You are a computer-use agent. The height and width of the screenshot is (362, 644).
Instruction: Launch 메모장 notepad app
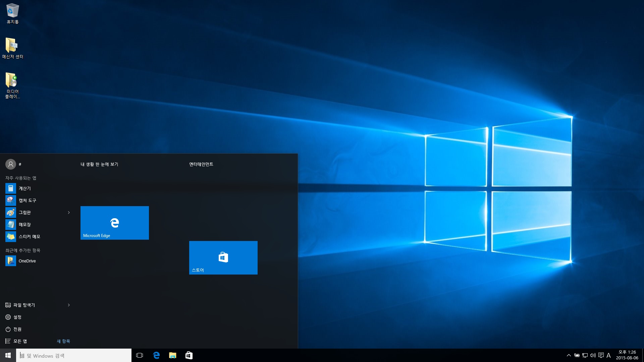coord(38,225)
